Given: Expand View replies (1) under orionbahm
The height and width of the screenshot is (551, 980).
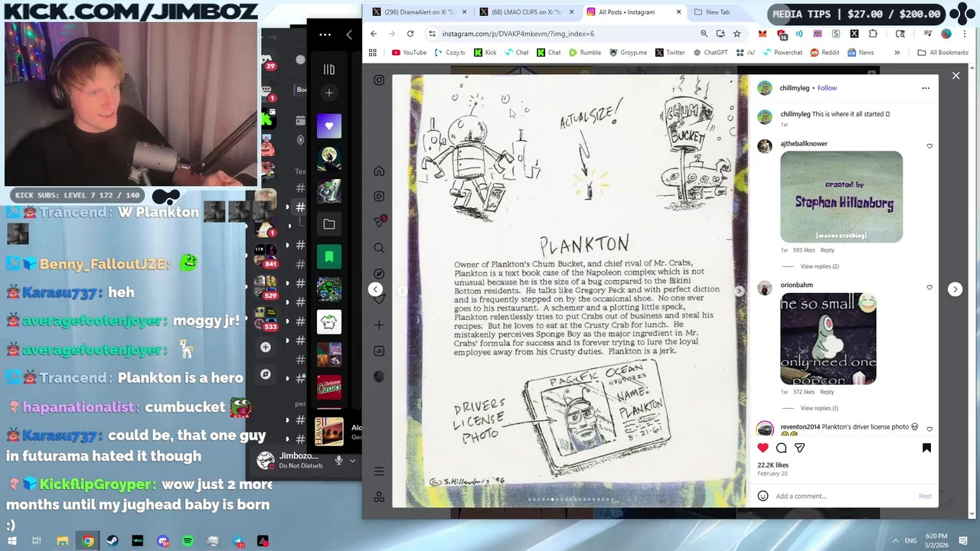Looking at the screenshot, I should tap(819, 408).
